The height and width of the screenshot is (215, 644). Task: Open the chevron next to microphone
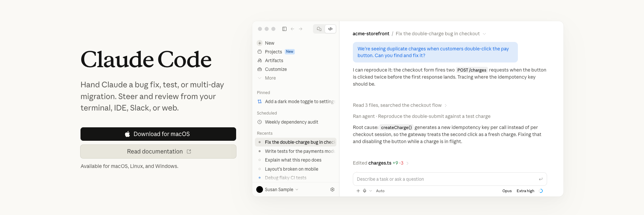pos(371,191)
